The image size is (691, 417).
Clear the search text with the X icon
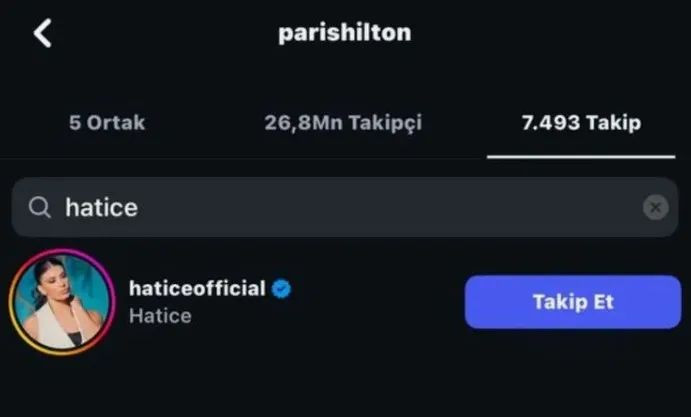pos(654,208)
